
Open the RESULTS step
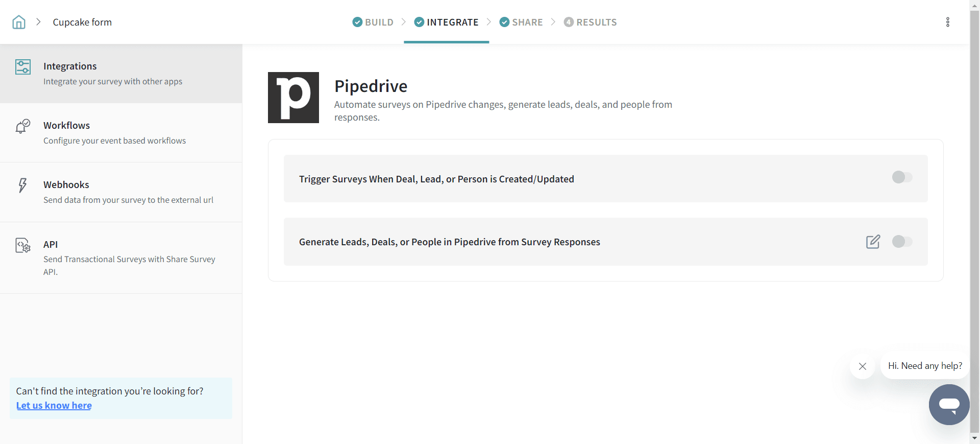591,22
